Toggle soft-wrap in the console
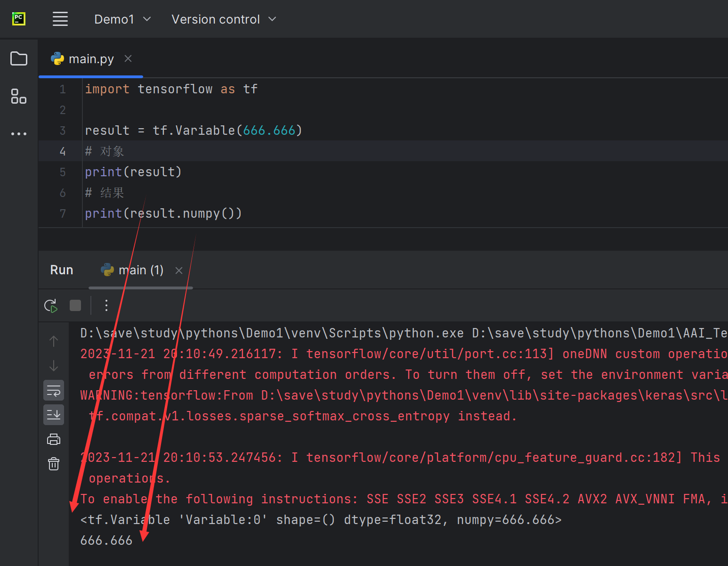 pyautogui.click(x=54, y=390)
